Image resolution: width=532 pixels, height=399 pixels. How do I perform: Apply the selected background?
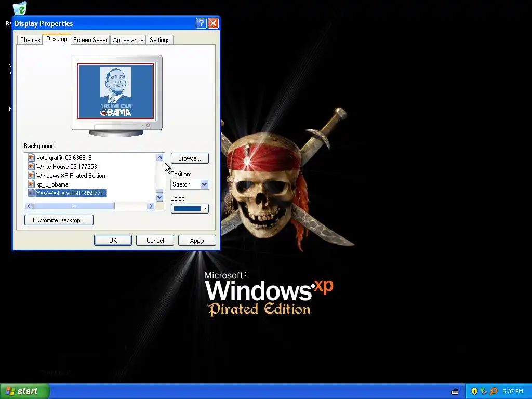pyautogui.click(x=197, y=240)
